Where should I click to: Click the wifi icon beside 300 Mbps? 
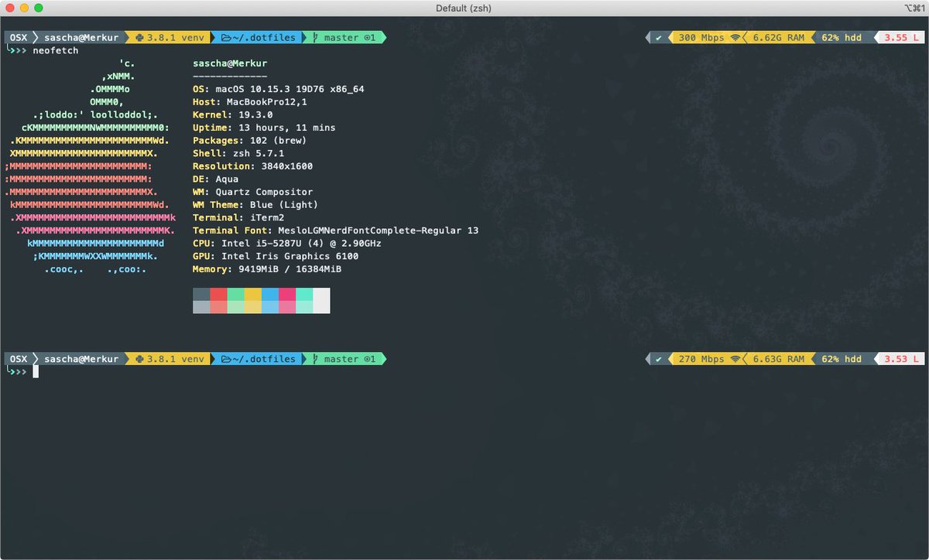click(x=735, y=37)
